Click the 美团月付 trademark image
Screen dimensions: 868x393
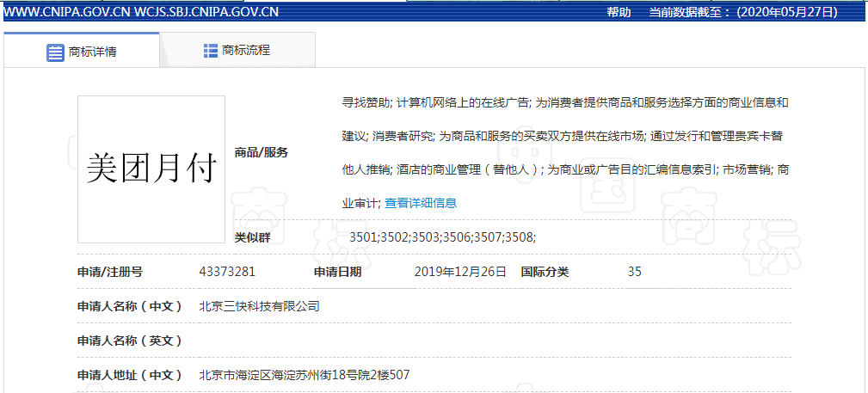(x=151, y=169)
